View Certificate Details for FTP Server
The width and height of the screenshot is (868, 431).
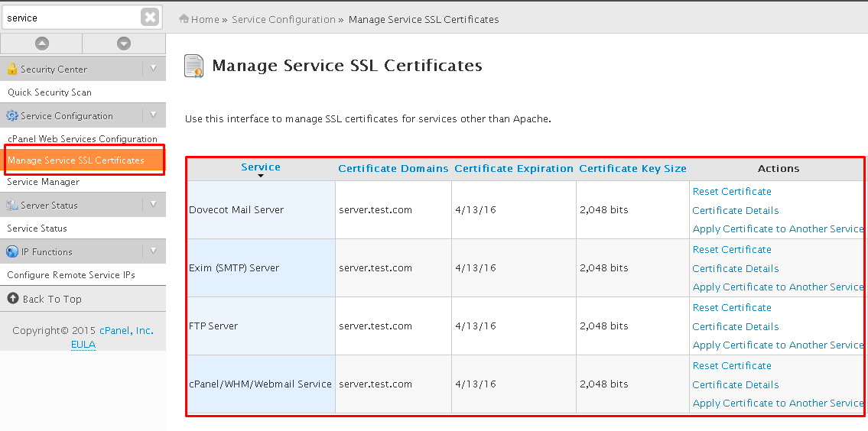pos(736,326)
